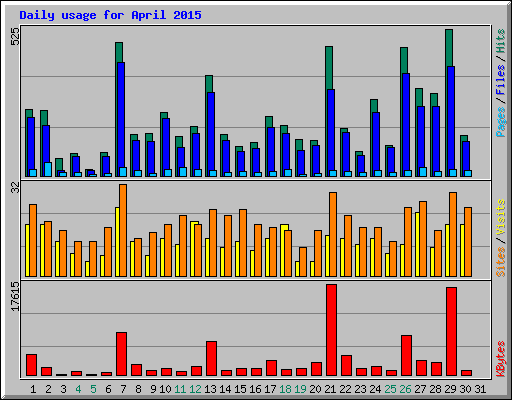Select the red KBytes bar for day 29
The image size is (512, 400).
pos(451,331)
